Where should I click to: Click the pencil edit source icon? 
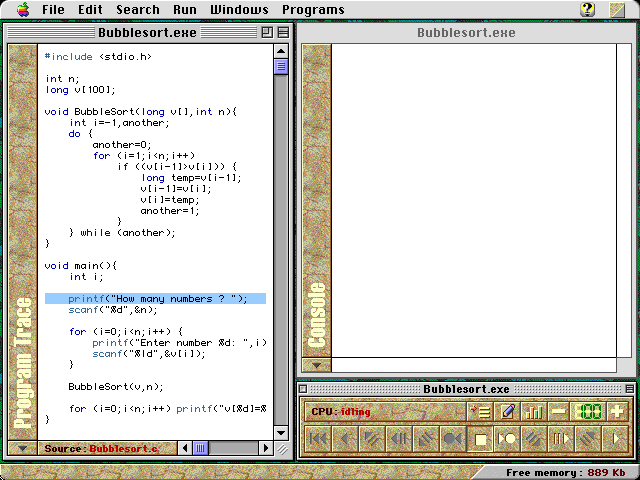[507, 411]
